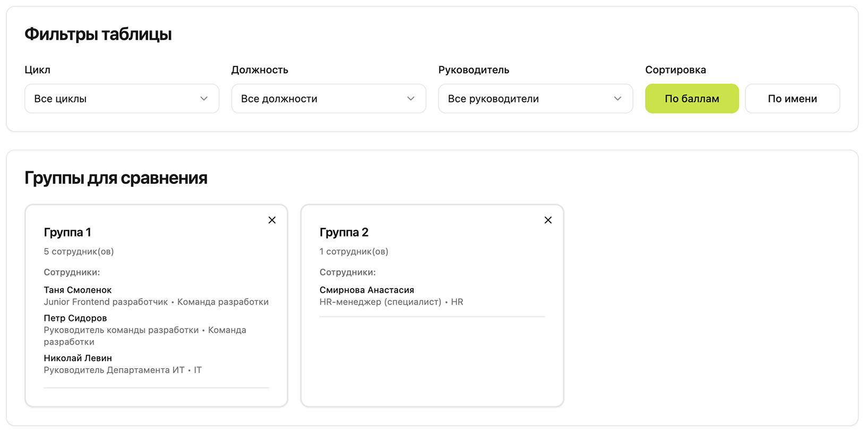The width and height of the screenshot is (868, 441).
Task: Click the Сортировка label
Action: 675,70
